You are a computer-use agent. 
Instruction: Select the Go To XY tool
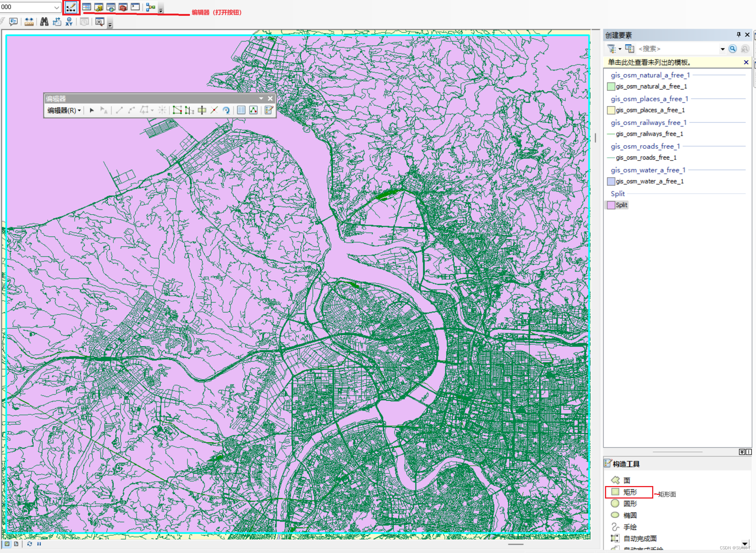(x=69, y=22)
